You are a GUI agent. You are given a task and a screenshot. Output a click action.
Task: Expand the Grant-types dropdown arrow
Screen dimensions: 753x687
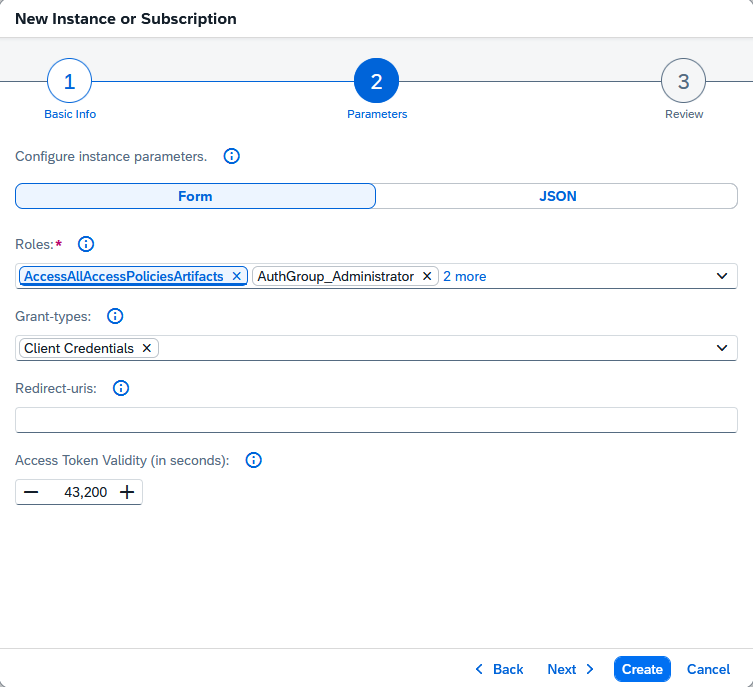pyautogui.click(x=722, y=348)
